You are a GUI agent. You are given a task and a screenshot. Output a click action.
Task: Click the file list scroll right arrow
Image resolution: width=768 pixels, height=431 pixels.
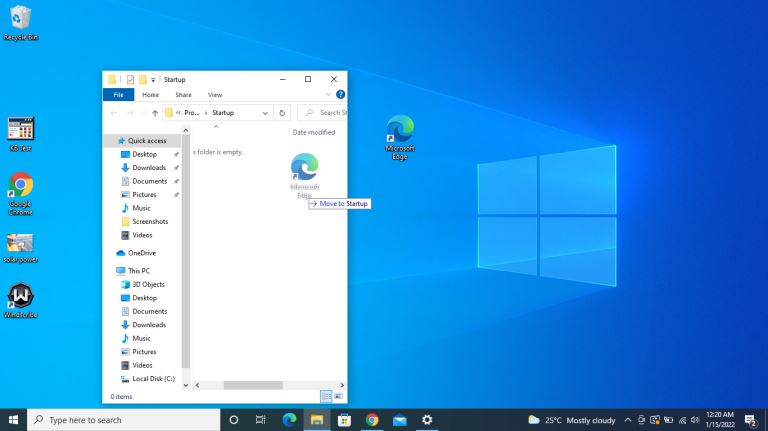pyautogui.click(x=342, y=385)
